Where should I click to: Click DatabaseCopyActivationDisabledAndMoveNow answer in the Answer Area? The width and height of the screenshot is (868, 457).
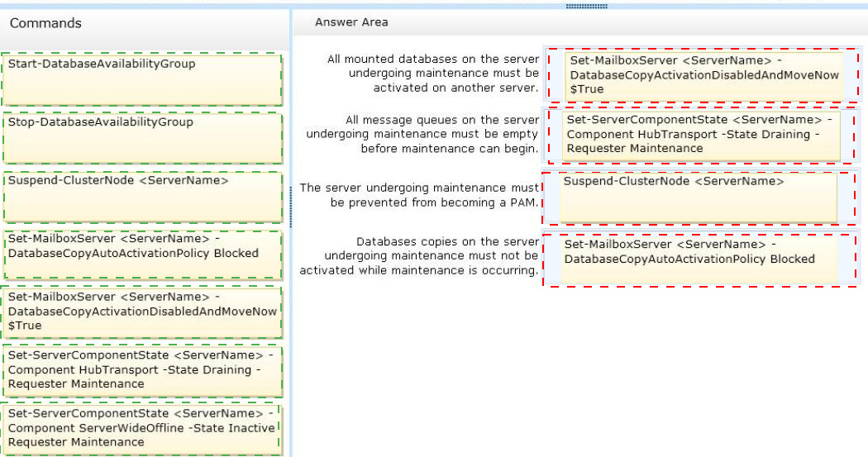click(x=701, y=75)
